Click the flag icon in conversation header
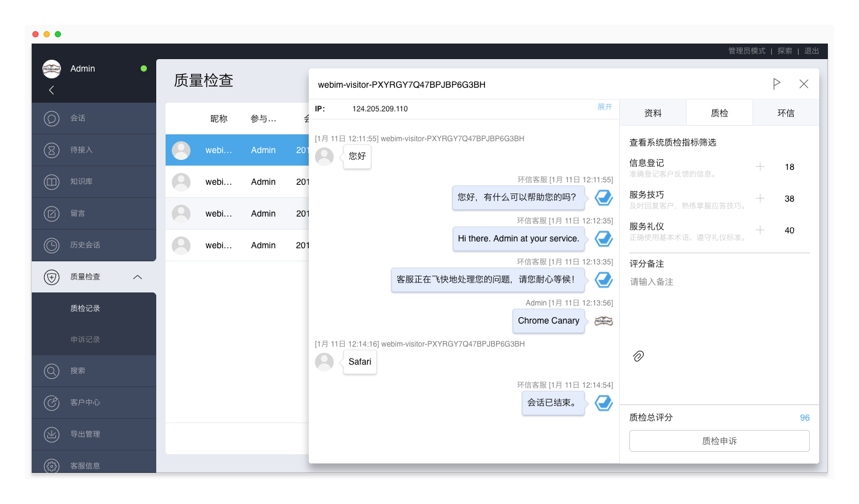The width and height of the screenshot is (859, 504). pyautogui.click(x=776, y=84)
